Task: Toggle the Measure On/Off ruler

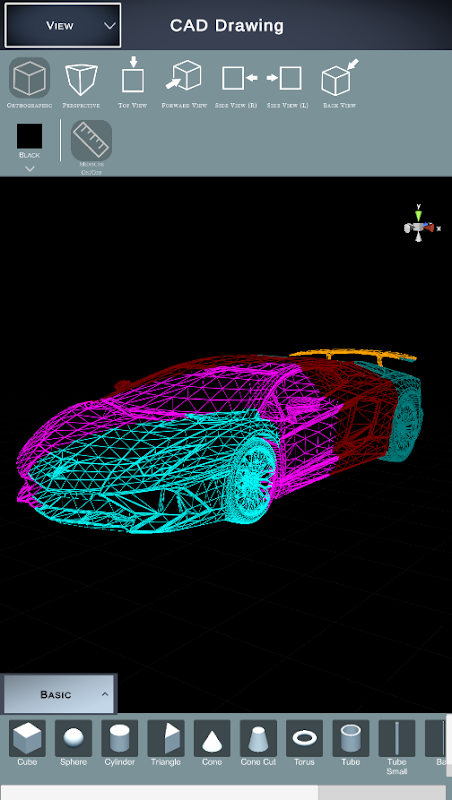Action: (x=91, y=140)
